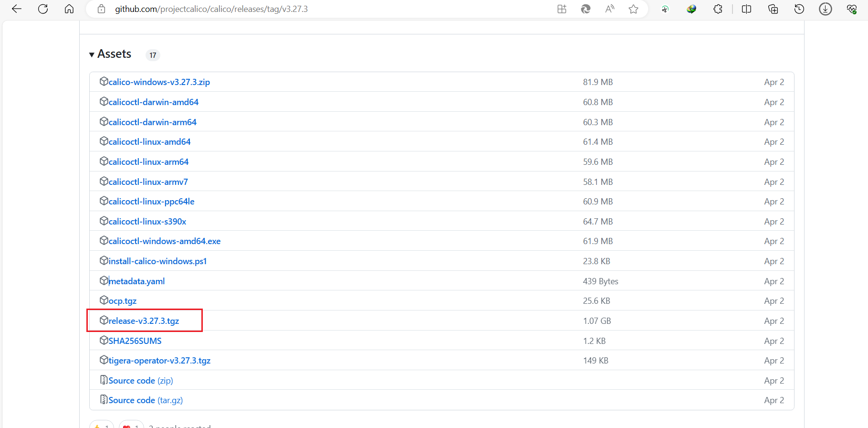Open browser essentials heart icon
Viewport: 868px width, 428px height.
tap(852, 9)
